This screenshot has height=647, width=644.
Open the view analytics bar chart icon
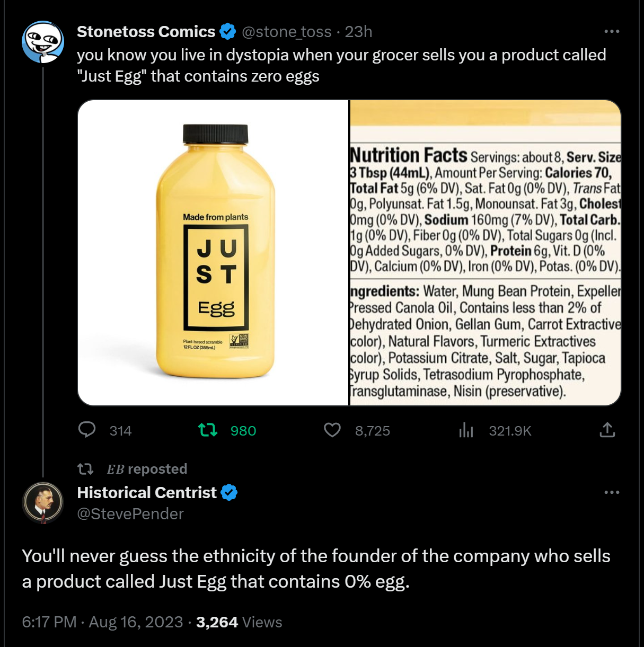[x=466, y=430]
